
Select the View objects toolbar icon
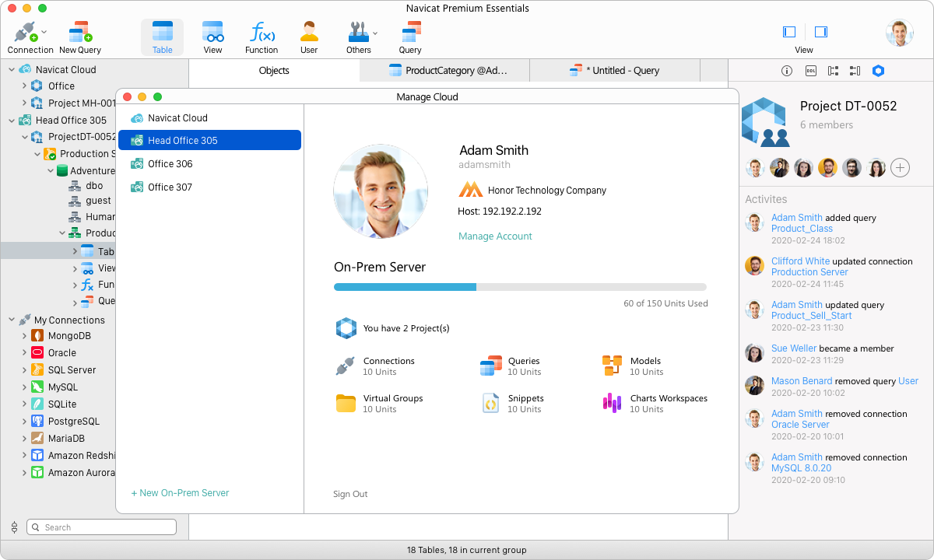212,37
